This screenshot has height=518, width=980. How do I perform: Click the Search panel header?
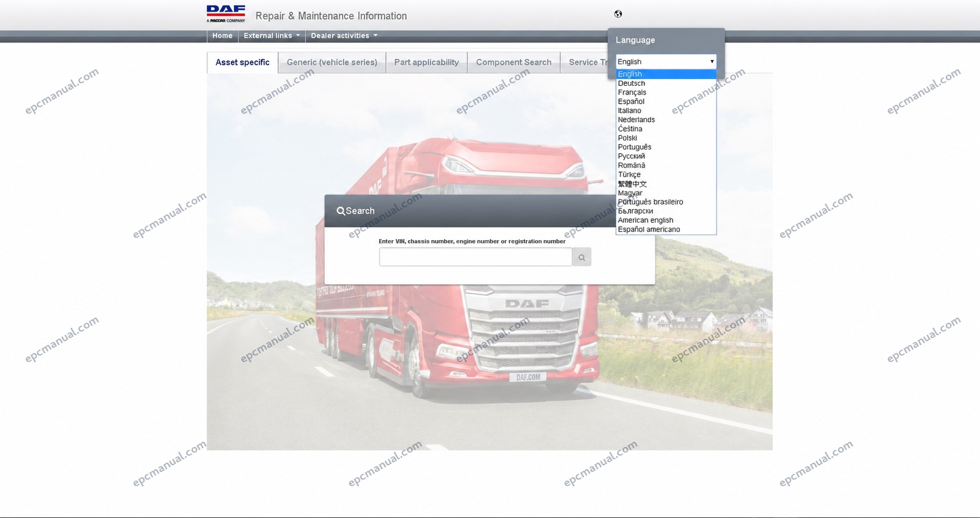click(470, 211)
